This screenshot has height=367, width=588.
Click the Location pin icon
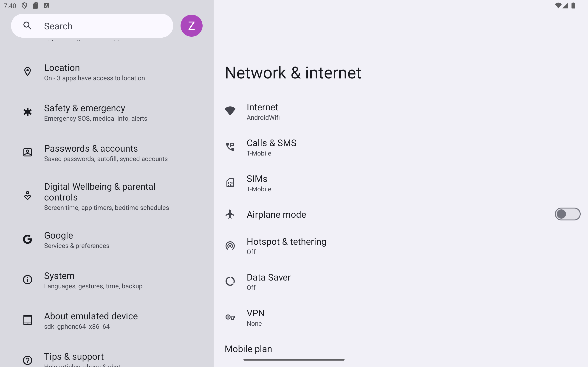click(28, 72)
